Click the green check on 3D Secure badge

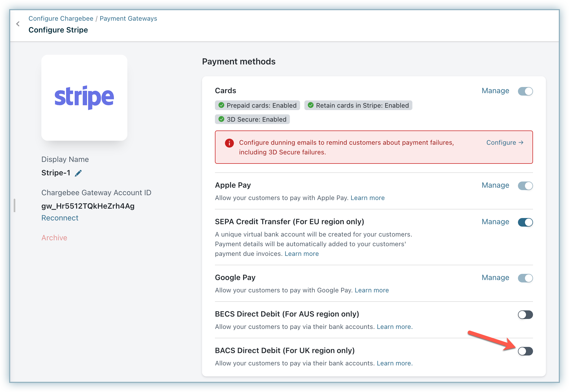click(x=221, y=119)
